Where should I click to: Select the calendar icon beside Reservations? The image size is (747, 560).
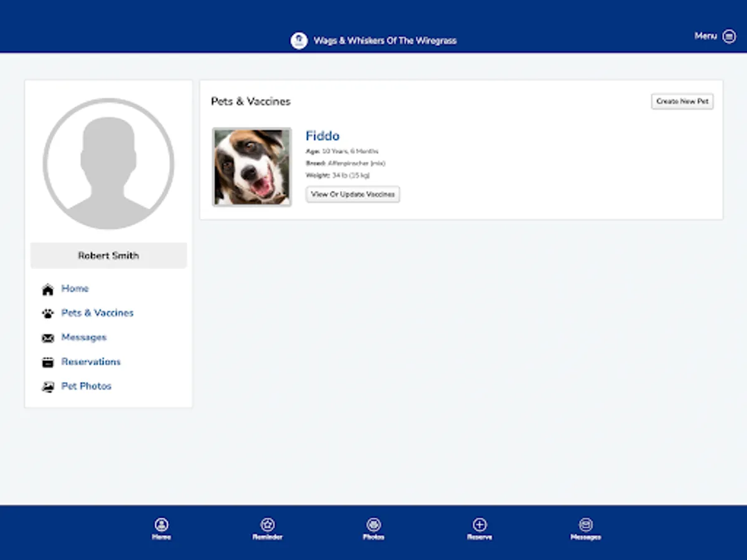48,362
